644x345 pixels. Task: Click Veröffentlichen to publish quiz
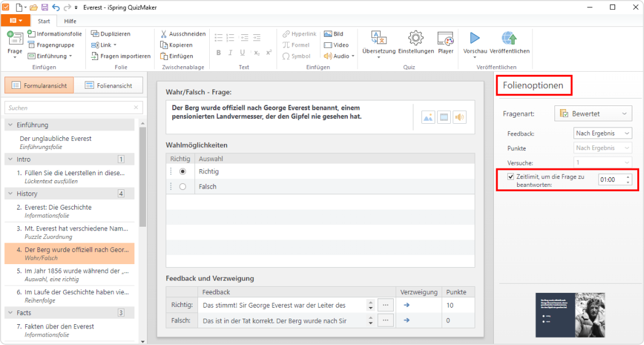click(509, 42)
